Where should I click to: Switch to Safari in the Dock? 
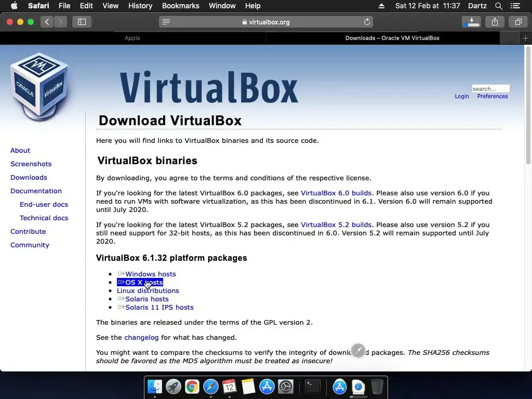click(211, 387)
